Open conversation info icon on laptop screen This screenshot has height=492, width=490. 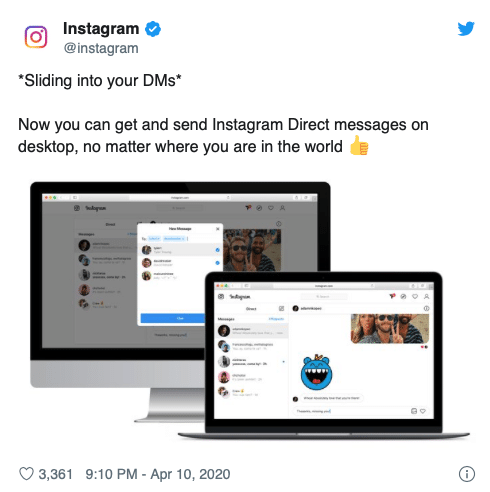[426, 308]
